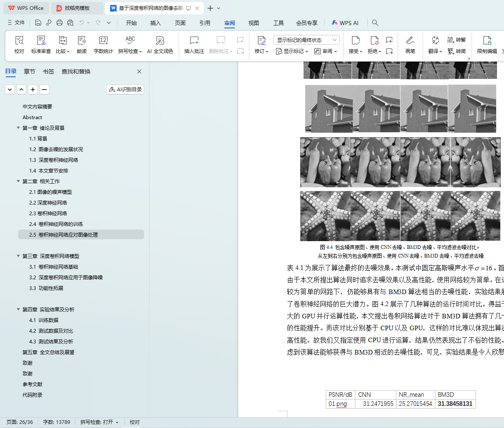
Task: Click 页面: 26/36 in status bar
Action: click(x=20, y=422)
